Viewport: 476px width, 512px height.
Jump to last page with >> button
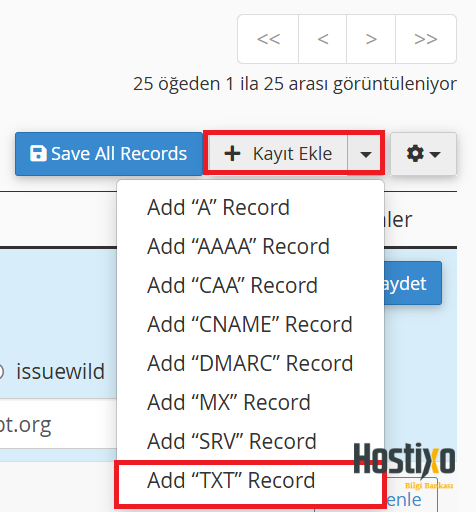tap(426, 39)
